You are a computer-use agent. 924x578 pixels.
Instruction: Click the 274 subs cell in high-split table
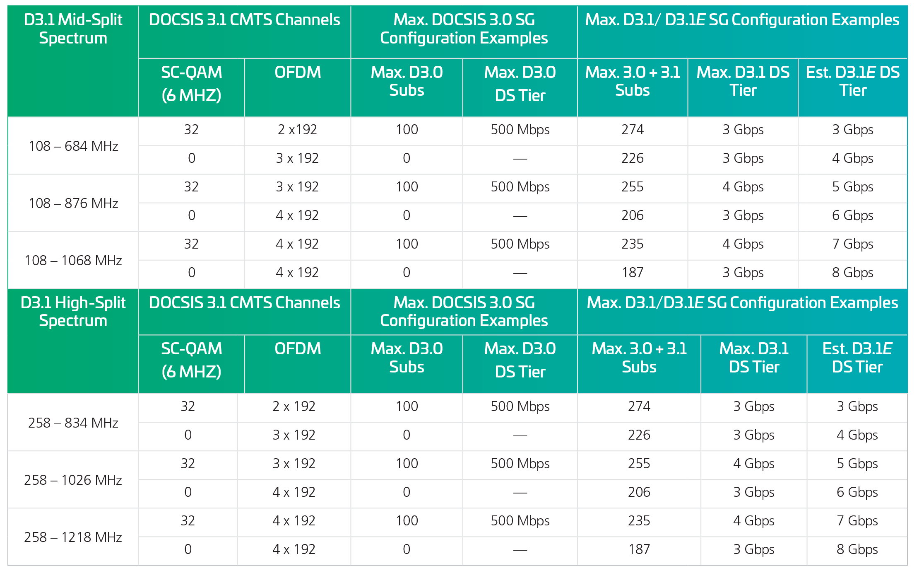[639, 406]
